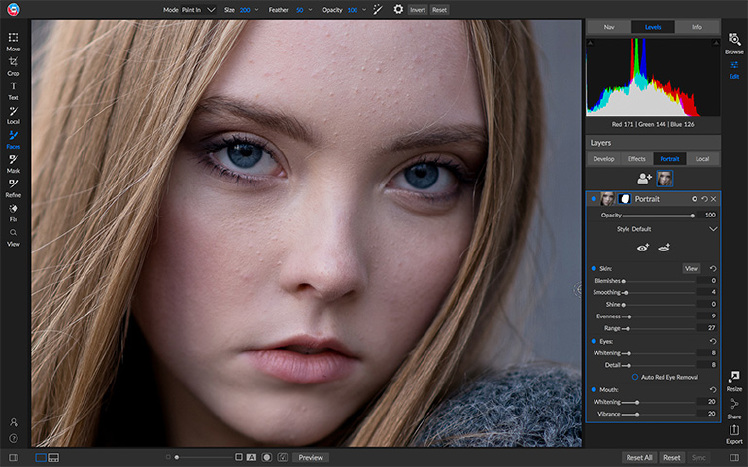Click the Export icon
Image resolution: width=748 pixels, height=467 pixels.
click(x=734, y=435)
